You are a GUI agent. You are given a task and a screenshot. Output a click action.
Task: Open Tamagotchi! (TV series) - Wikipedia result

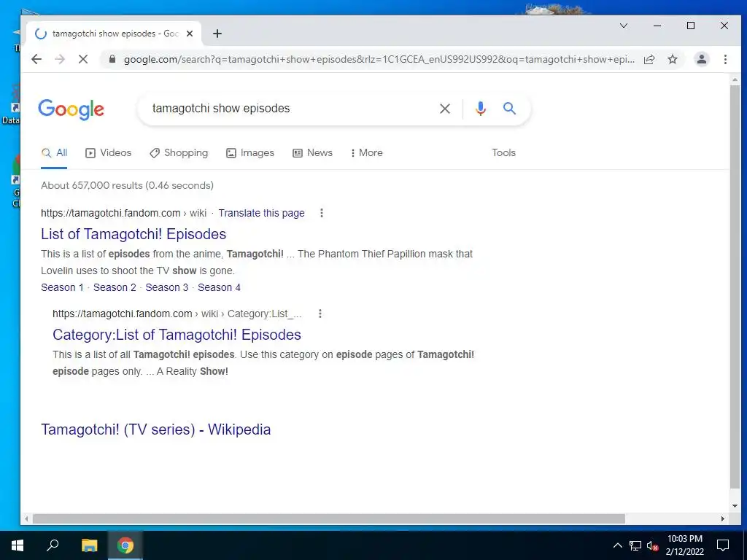coord(156,429)
